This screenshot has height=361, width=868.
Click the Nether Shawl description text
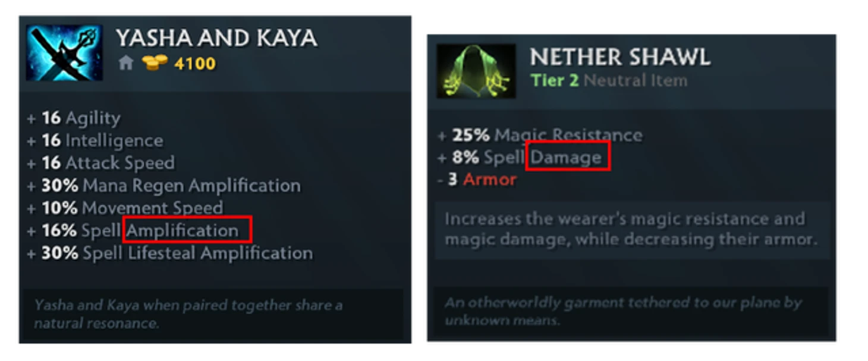tap(631, 229)
